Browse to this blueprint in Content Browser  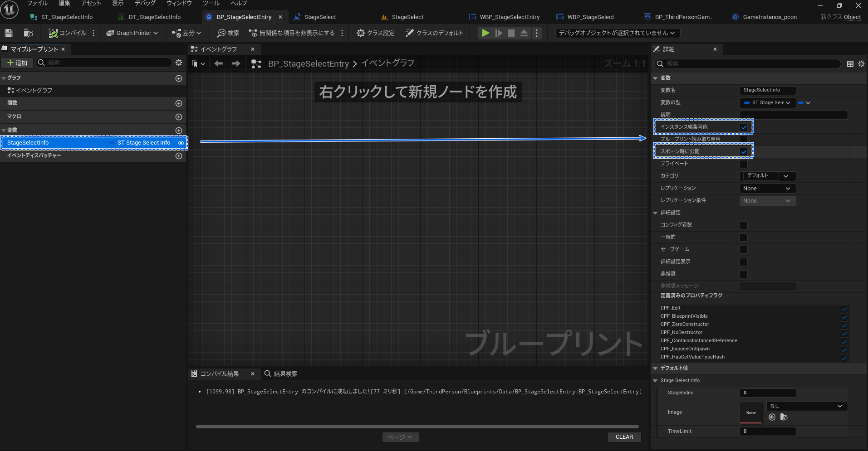pos(28,33)
